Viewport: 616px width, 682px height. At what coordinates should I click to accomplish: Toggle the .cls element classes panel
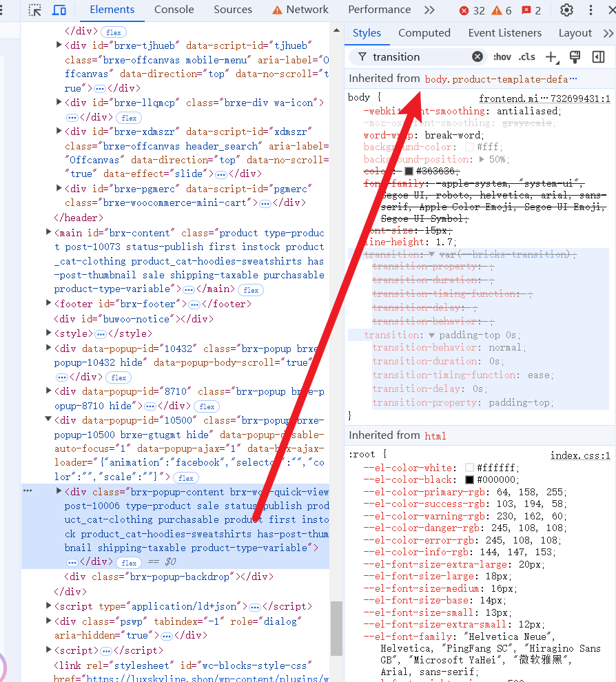pyautogui.click(x=527, y=57)
